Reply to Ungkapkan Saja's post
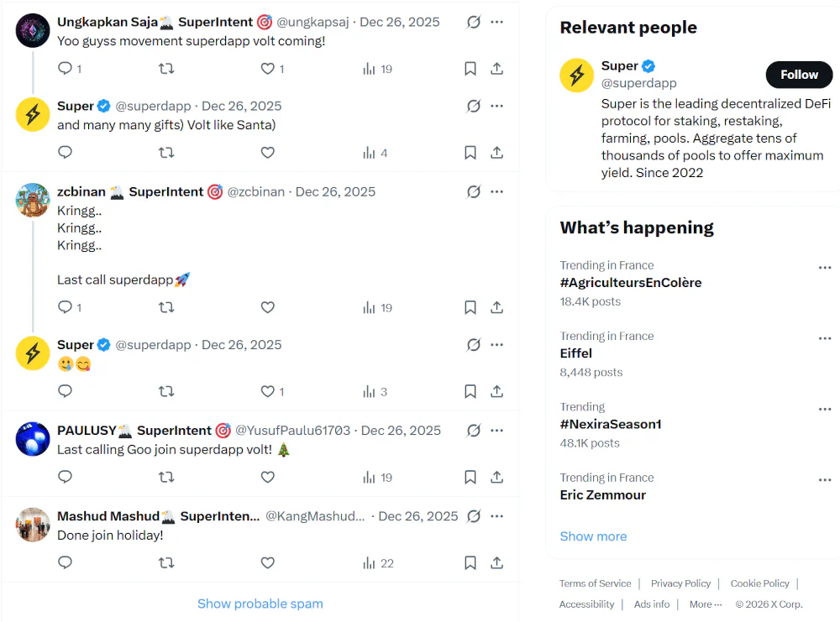Image resolution: width=840 pixels, height=622 pixels. [66, 69]
